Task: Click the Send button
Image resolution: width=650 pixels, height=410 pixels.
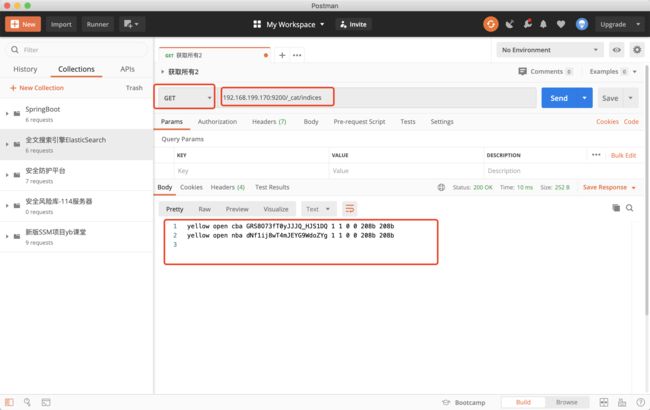Action: point(559,98)
